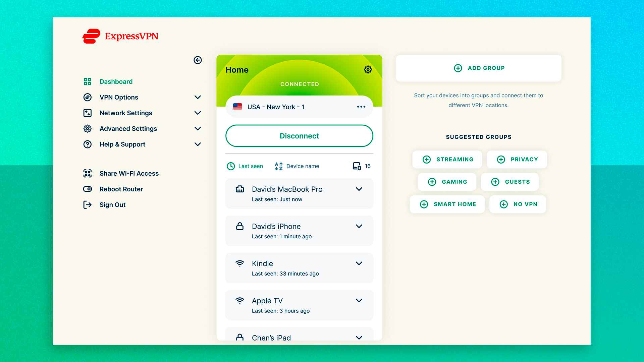Expand VPN Options chevron
The height and width of the screenshot is (362, 644).
click(198, 97)
